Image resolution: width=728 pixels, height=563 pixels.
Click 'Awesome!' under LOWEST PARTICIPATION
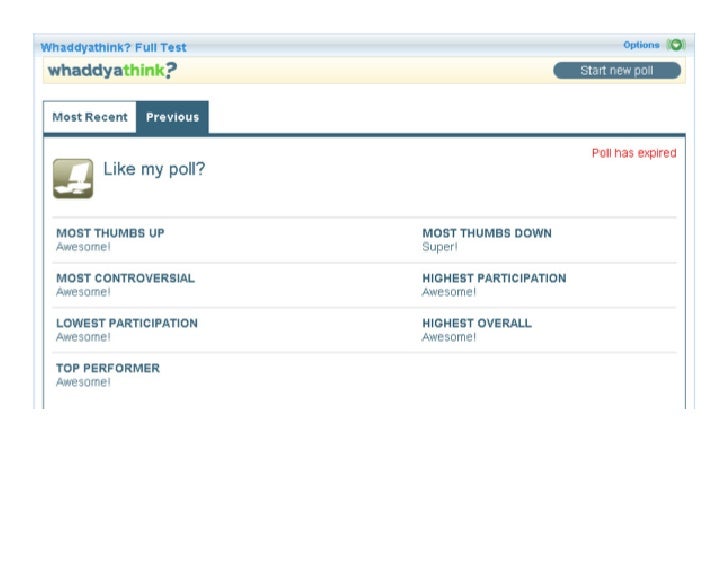(83, 337)
